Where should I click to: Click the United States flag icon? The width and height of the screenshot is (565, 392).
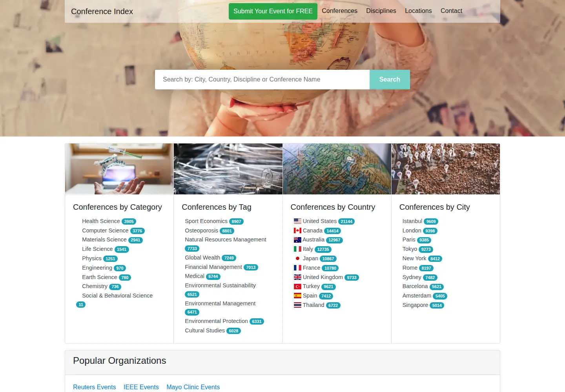click(x=297, y=221)
